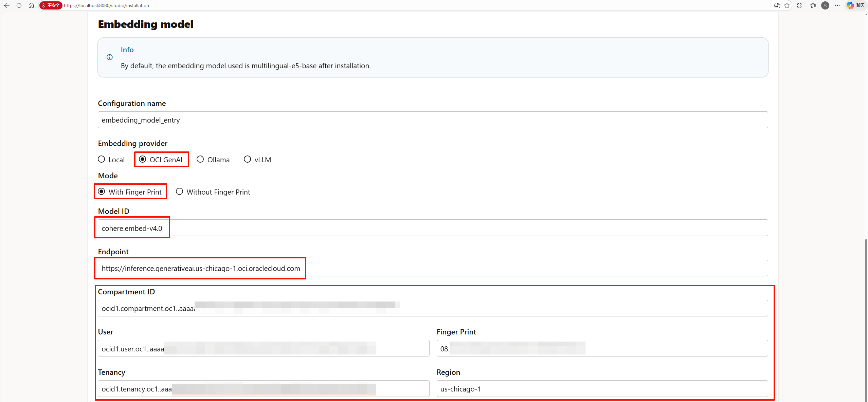
Task: Add page to favorites star icon
Action: (x=787, y=5)
